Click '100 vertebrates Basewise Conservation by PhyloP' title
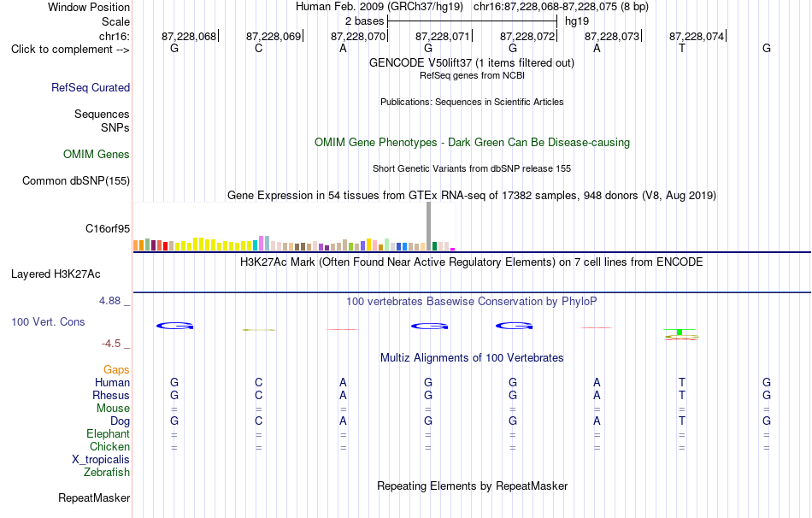Image resolution: width=812 pixels, height=518 pixels. click(x=472, y=302)
